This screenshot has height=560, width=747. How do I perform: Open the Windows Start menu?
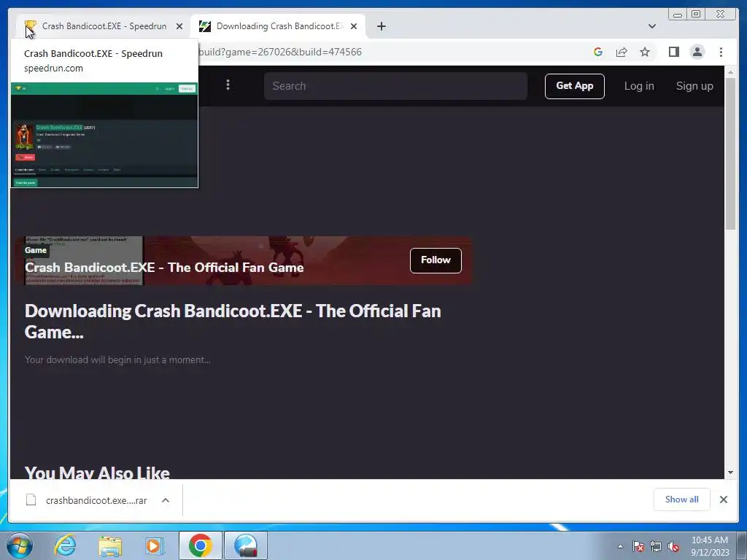coord(19,545)
